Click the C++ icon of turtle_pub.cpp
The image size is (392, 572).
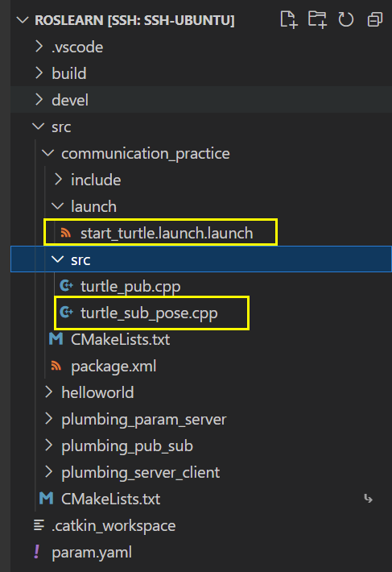click(x=66, y=286)
